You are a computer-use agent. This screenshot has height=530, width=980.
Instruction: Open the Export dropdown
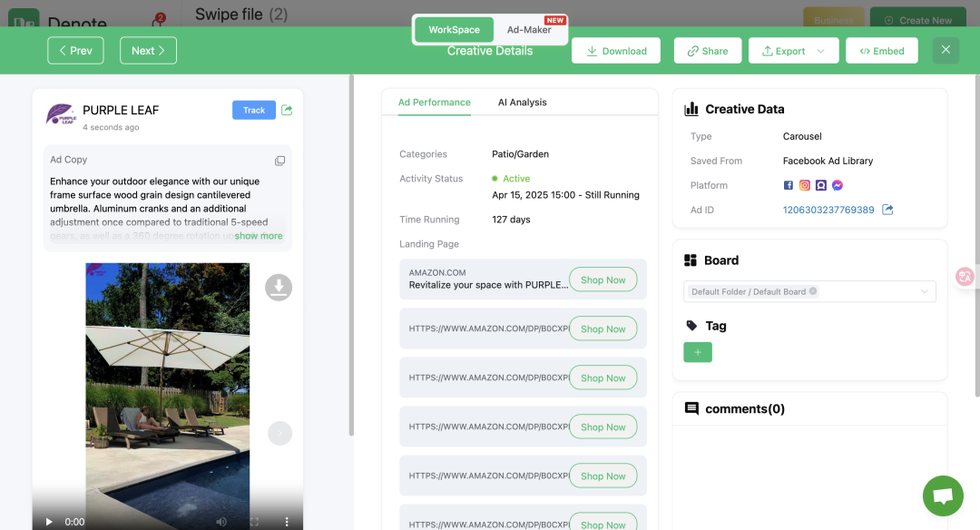pos(794,51)
